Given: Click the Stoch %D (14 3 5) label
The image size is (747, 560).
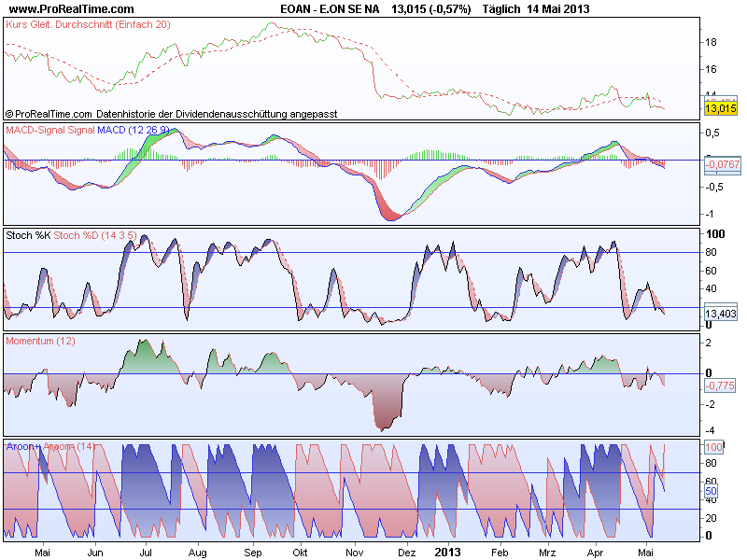Looking at the screenshot, I should 95,235.
